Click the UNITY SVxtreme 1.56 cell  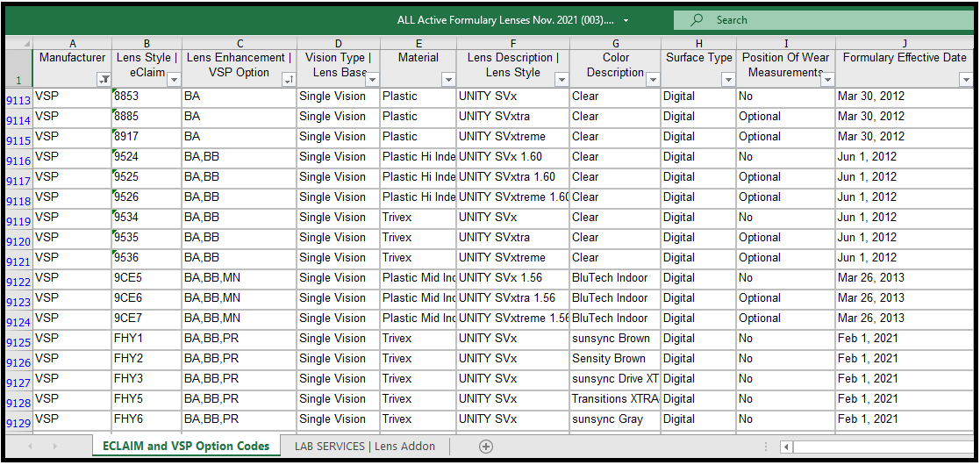pos(513,318)
